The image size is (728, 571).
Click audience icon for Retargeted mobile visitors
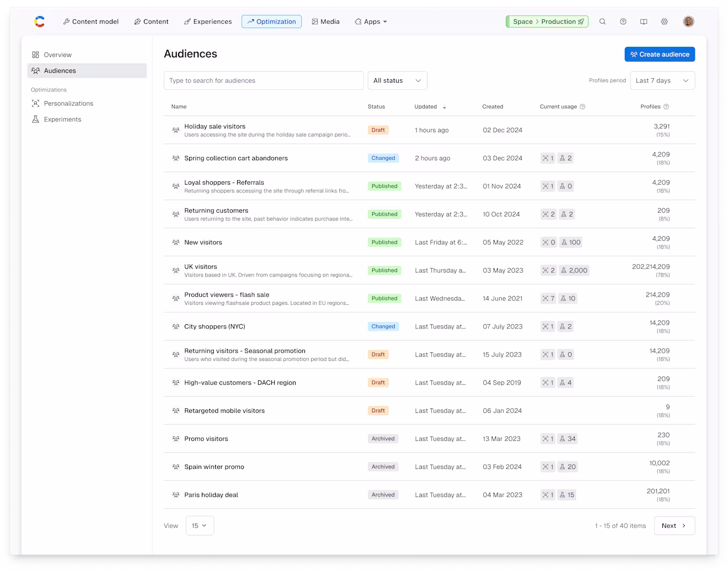tap(176, 411)
